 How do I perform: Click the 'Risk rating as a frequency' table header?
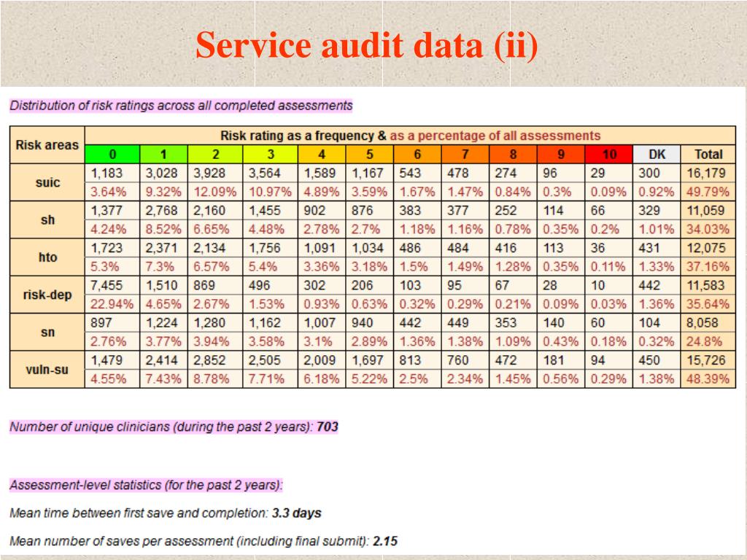(x=410, y=136)
